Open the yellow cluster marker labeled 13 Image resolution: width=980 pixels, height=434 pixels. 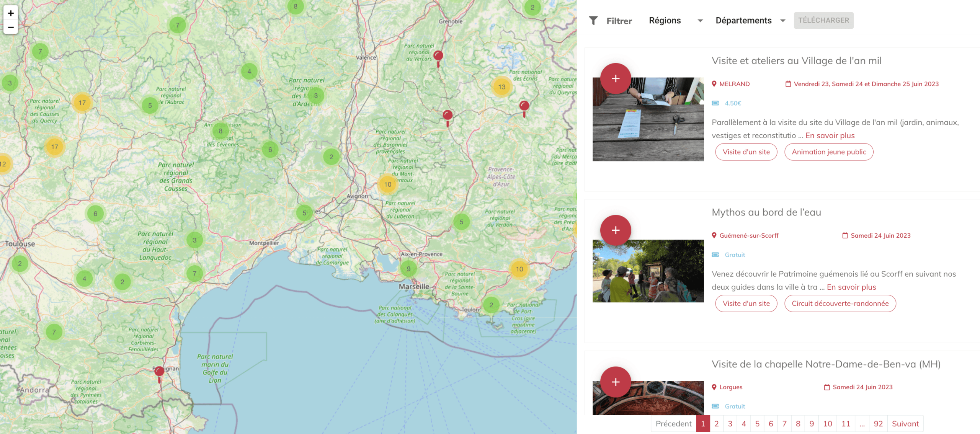pyautogui.click(x=501, y=87)
